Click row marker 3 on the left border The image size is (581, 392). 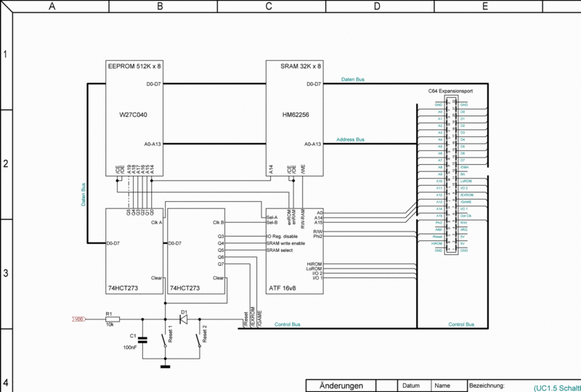[x=6, y=274]
